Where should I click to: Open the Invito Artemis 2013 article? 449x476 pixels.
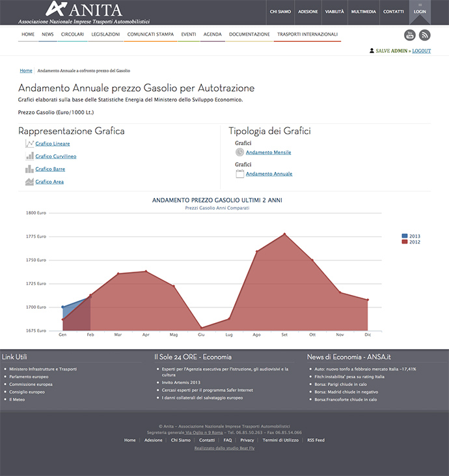(181, 382)
